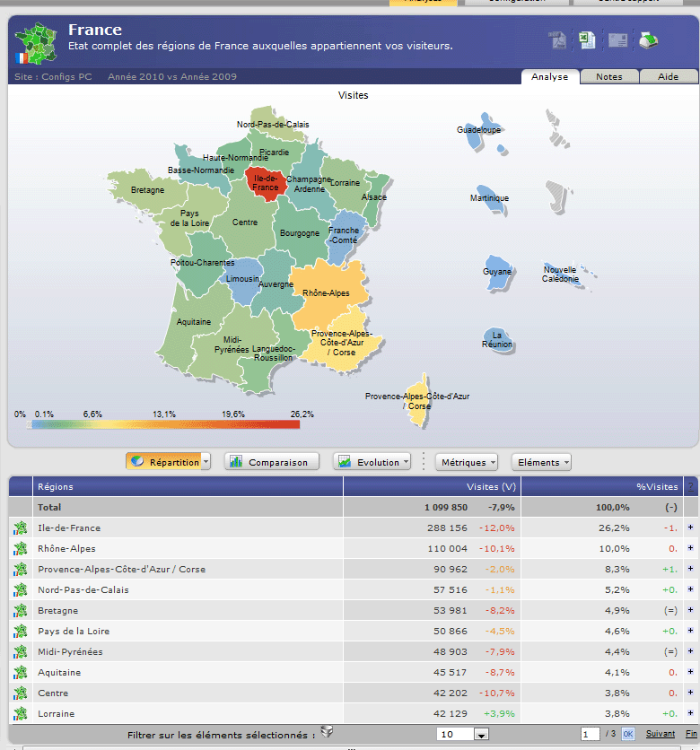The height and width of the screenshot is (750, 700).
Task: Click the plus icon on Lorraine row
Action: click(690, 714)
